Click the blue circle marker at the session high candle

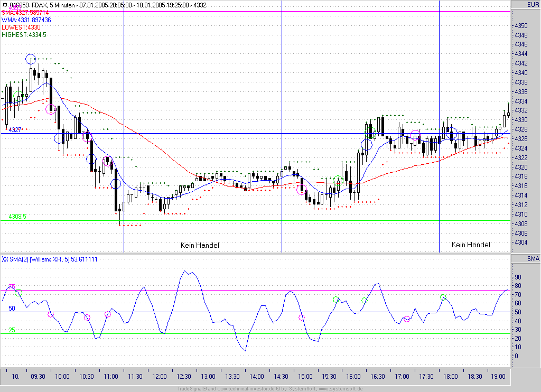coord(31,59)
